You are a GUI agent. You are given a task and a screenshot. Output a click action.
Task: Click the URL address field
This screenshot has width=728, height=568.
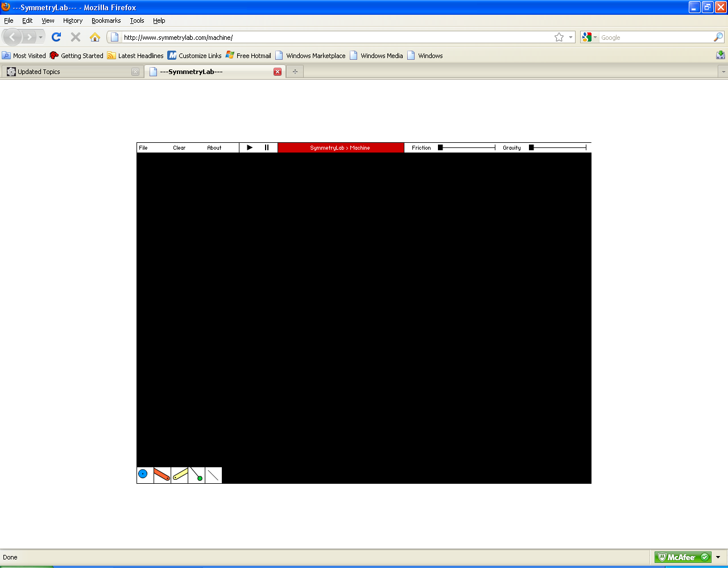coord(336,38)
